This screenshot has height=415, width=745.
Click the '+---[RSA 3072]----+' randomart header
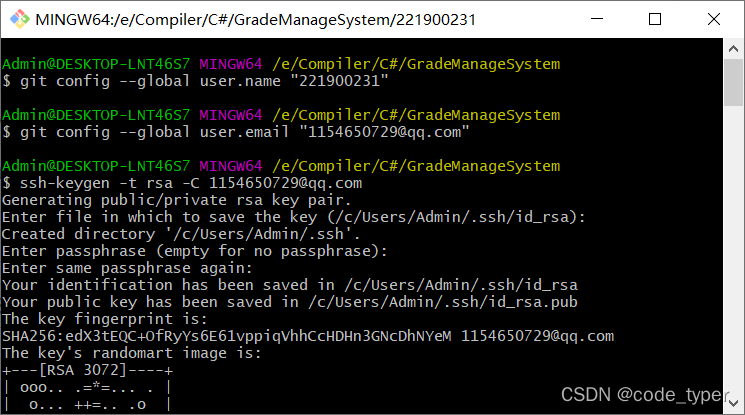tap(87, 370)
